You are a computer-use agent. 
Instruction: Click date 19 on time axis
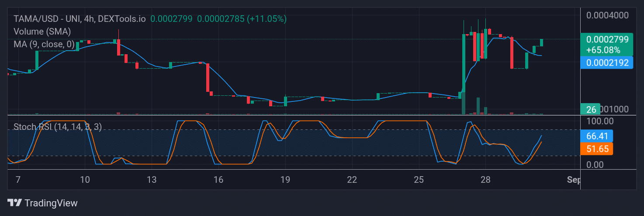pos(285,180)
